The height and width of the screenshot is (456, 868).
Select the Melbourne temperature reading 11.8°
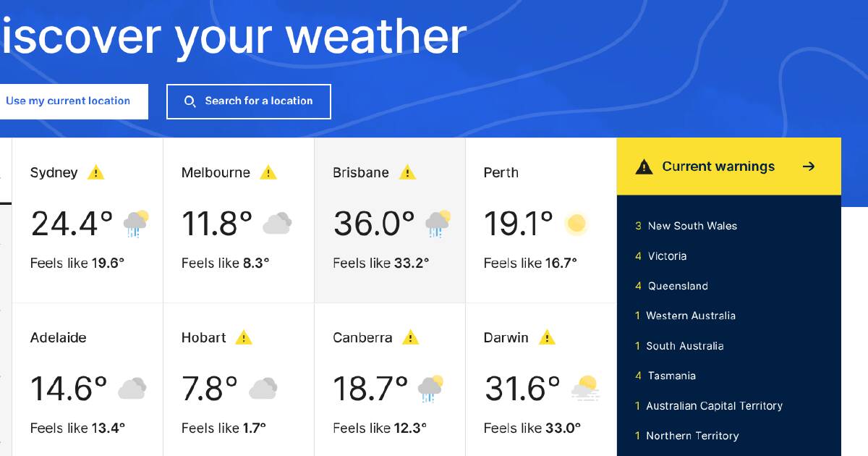(217, 224)
